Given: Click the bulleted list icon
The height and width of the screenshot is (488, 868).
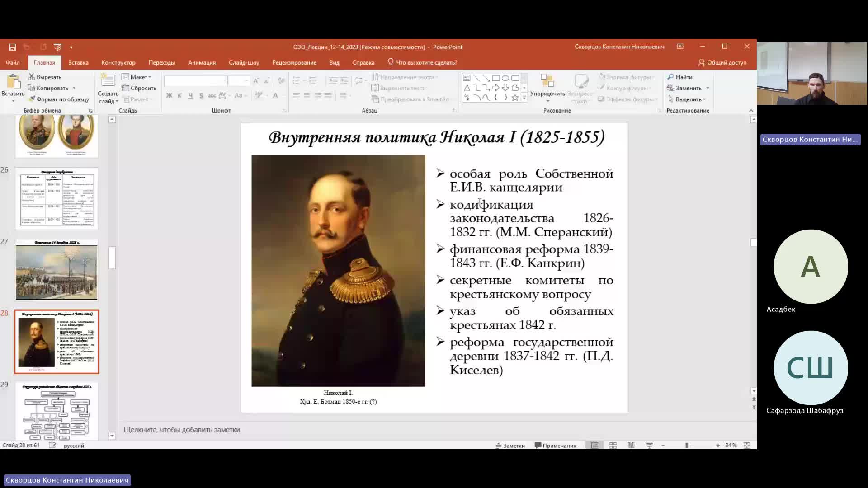Looking at the screenshot, I should coord(297,80).
